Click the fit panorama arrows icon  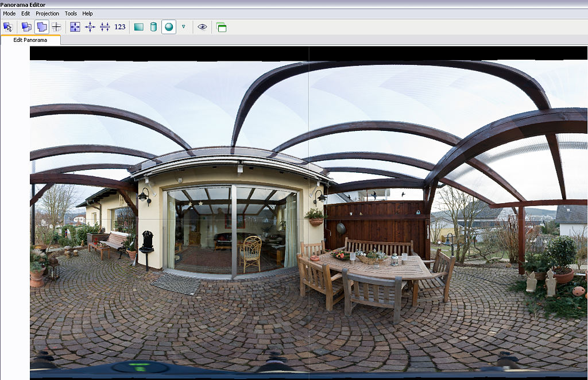75,26
